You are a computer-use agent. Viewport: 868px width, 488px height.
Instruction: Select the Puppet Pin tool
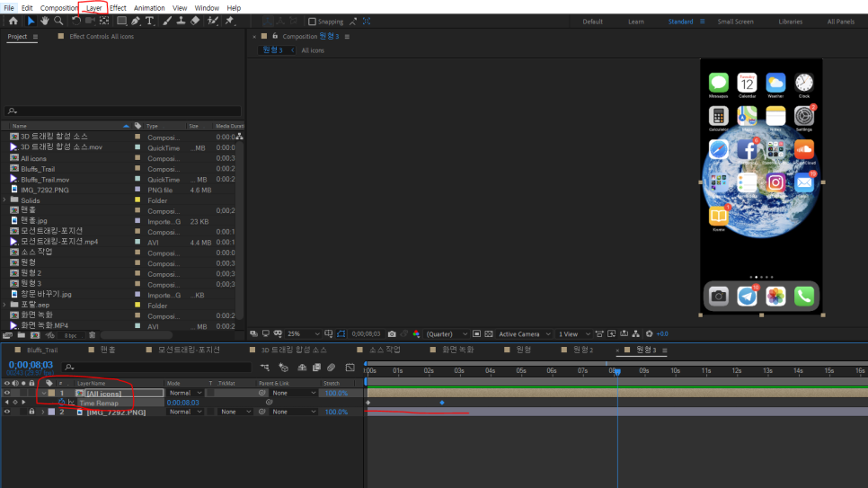(x=230, y=21)
